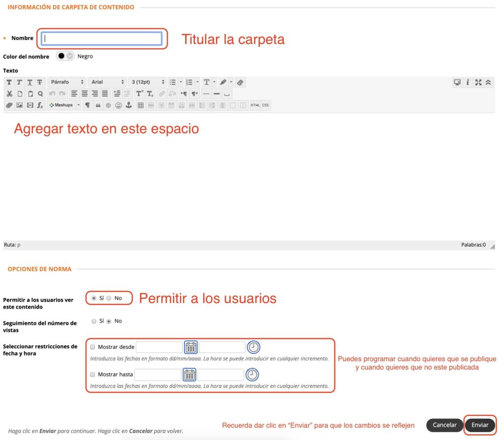The image size is (504, 440).
Task: Open the 3 (12pt) font size dropdown
Action: (148, 82)
